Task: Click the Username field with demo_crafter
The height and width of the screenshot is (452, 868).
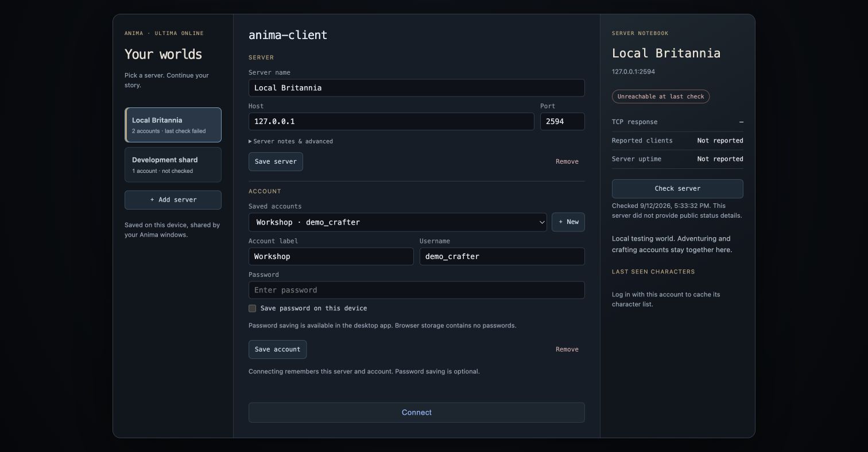Action: tap(502, 257)
